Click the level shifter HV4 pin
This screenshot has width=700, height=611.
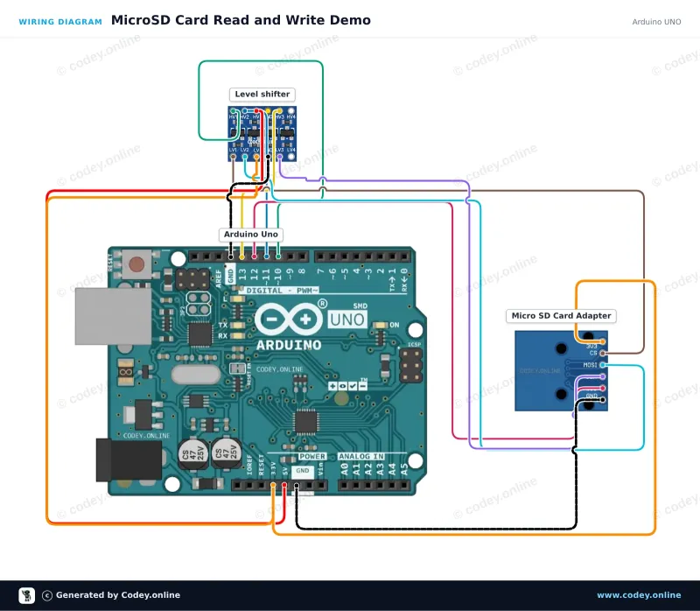pos(291,111)
